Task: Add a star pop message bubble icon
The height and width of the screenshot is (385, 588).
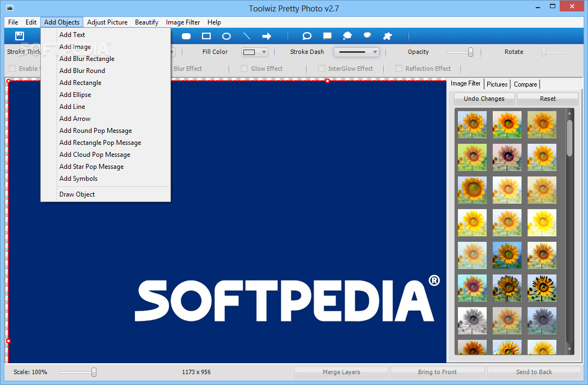Action: 367,35
